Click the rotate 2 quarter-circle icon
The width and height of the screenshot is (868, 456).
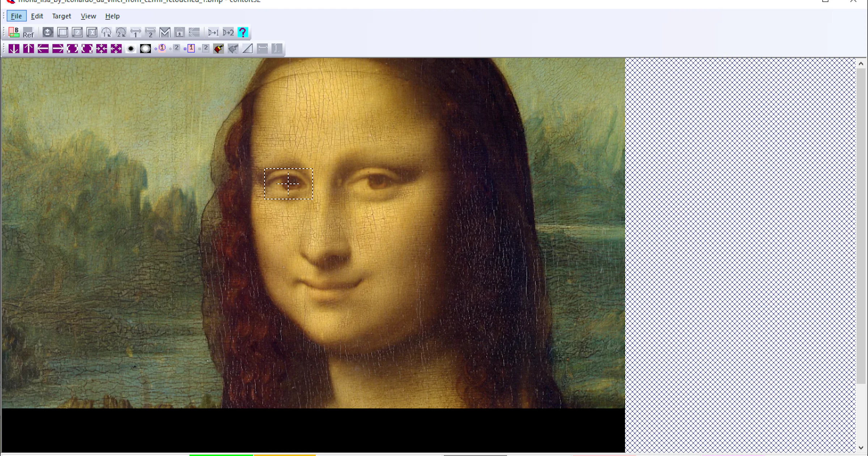(x=121, y=32)
